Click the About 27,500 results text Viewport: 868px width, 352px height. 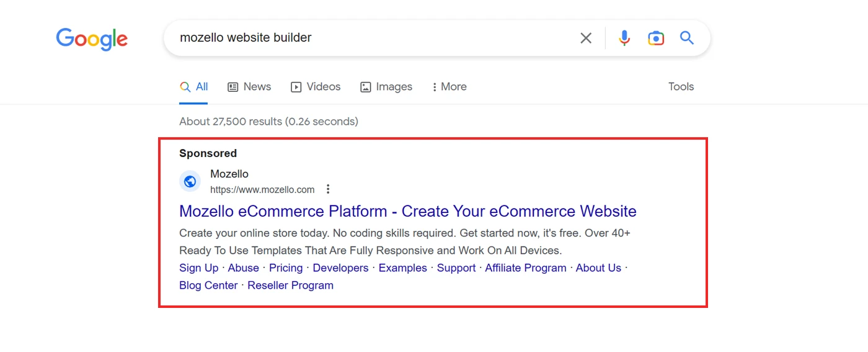coord(268,122)
